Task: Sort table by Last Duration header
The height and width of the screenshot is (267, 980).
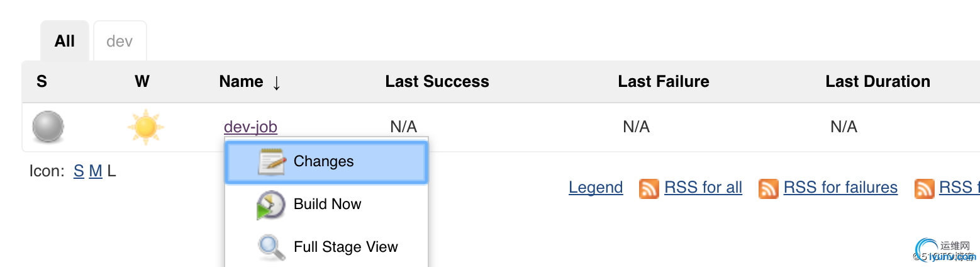Action: (878, 81)
